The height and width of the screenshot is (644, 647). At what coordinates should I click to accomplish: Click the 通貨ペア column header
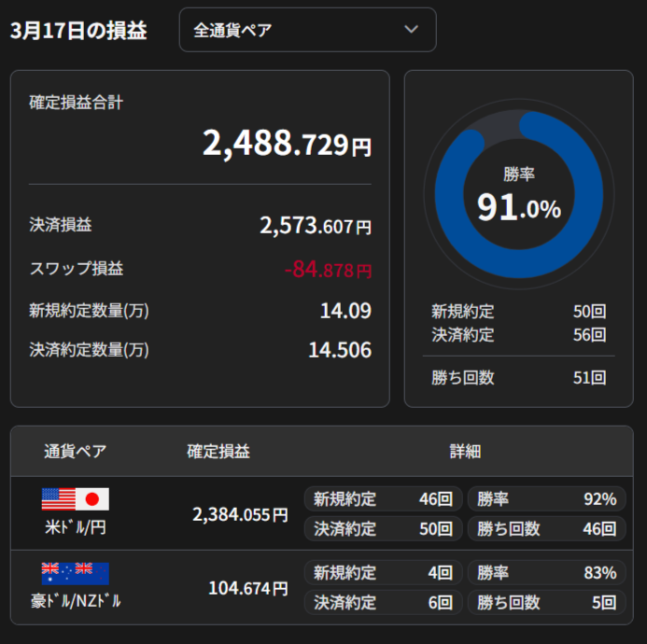(x=75, y=452)
